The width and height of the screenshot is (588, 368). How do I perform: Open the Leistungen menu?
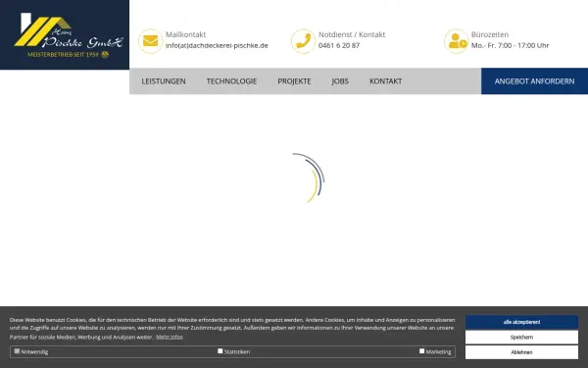point(164,81)
